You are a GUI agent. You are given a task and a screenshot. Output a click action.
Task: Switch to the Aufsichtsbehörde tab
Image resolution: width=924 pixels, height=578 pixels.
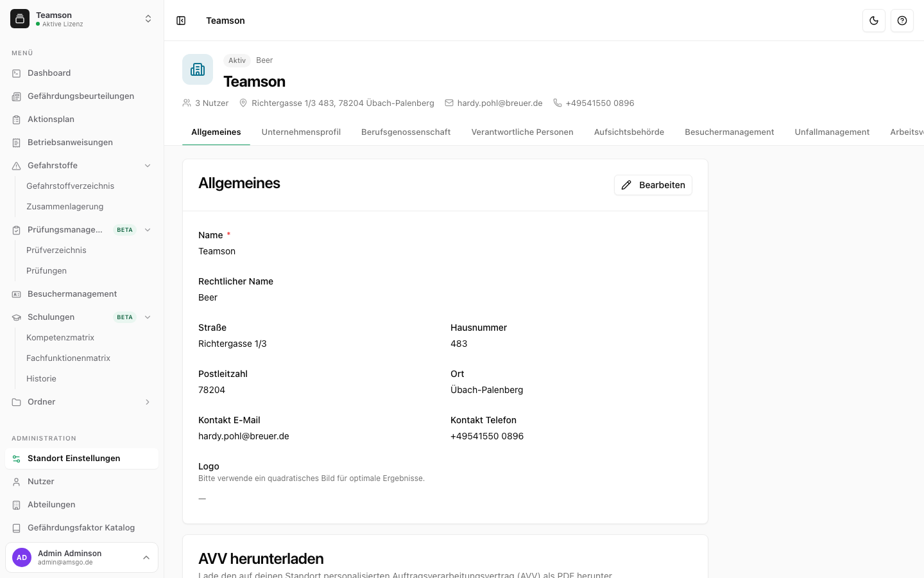click(x=629, y=132)
